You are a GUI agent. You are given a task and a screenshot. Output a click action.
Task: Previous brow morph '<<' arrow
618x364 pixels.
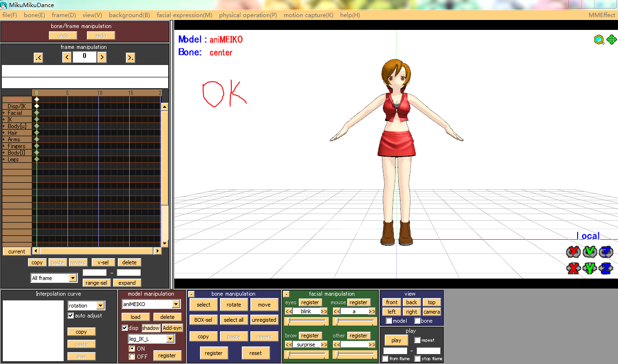[289, 345]
